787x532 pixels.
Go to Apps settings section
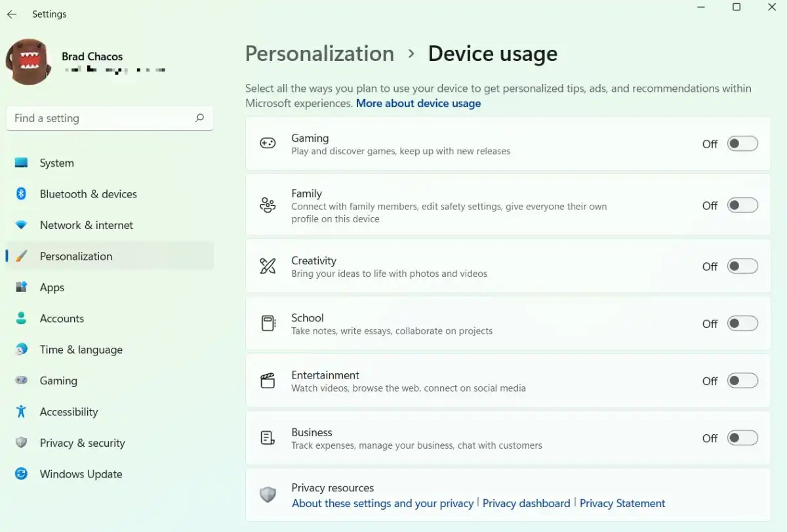52,287
